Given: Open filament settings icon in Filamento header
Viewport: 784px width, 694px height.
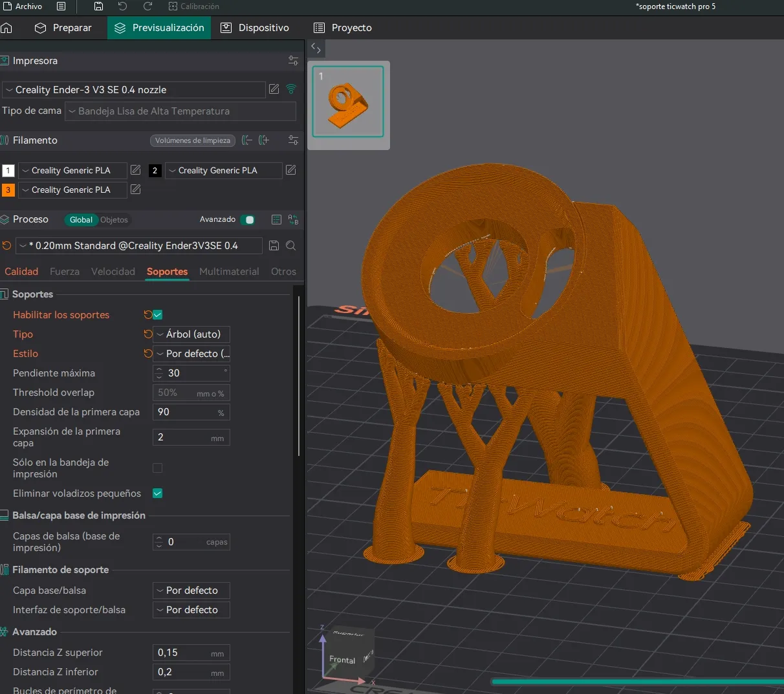Looking at the screenshot, I should pos(293,140).
